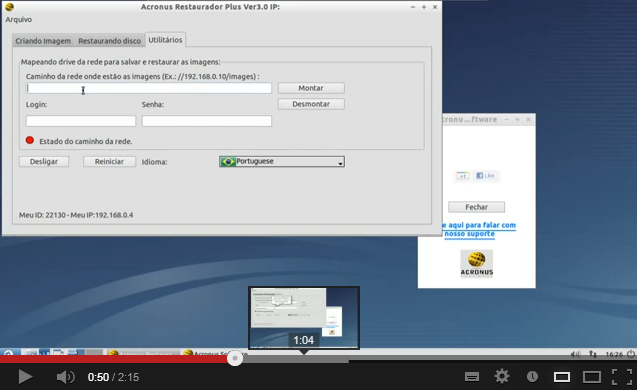Switch to large player size icon
Screen dimensions: 637x390
click(x=592, y=377)
